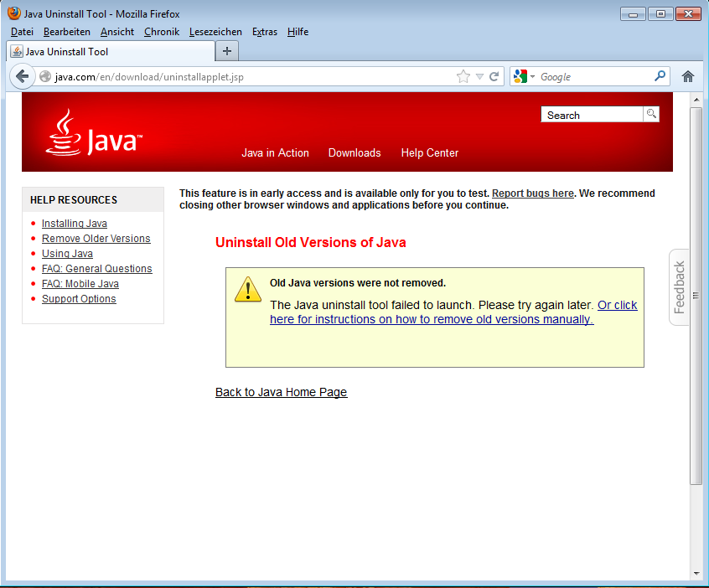The height and width of the screenshot is (588, 709).
Task: Click the Downloads navigation link
Action: point(354,152)
